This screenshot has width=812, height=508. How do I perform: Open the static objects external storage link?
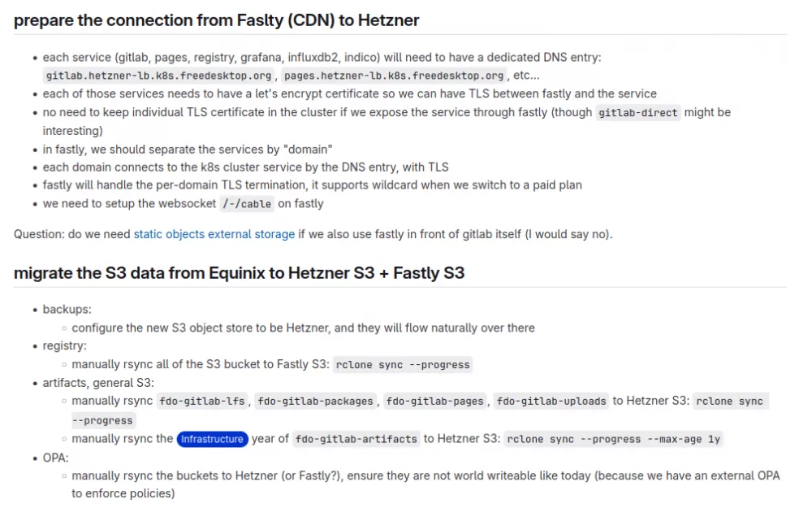(214, 234)
